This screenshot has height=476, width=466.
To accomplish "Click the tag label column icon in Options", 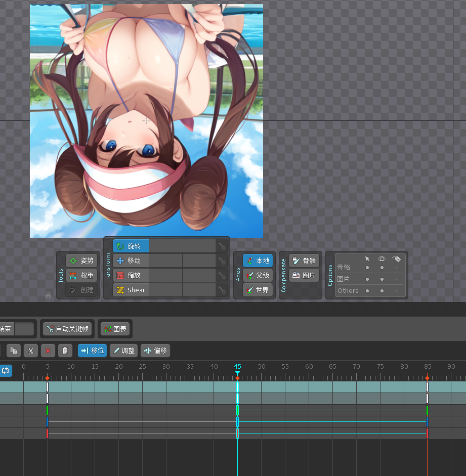I will (x=396, y=259).
